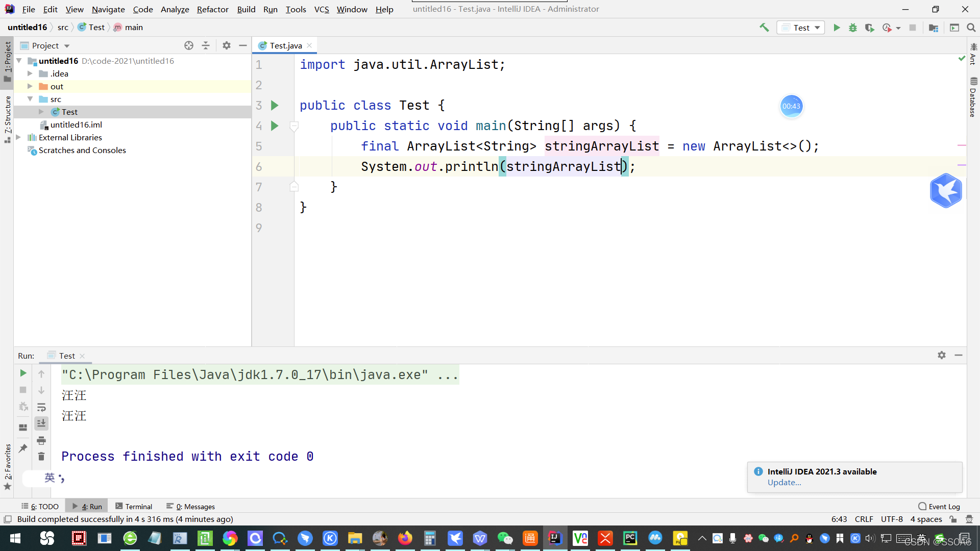This screenshot has height=551, width=980.
Task: Open profiler run options dropdown arrow
Action: pyautogui.click(x=898, y=28)
